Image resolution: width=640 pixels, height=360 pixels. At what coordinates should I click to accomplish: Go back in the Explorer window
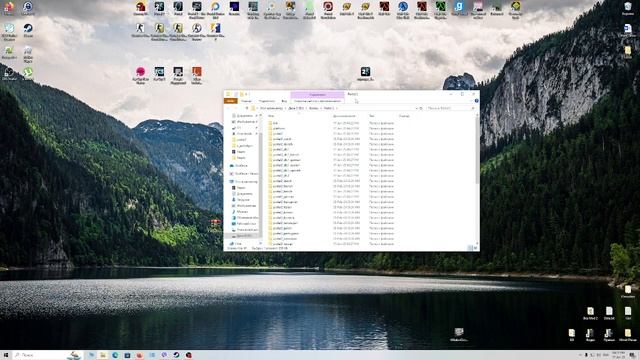click(229, 108)
